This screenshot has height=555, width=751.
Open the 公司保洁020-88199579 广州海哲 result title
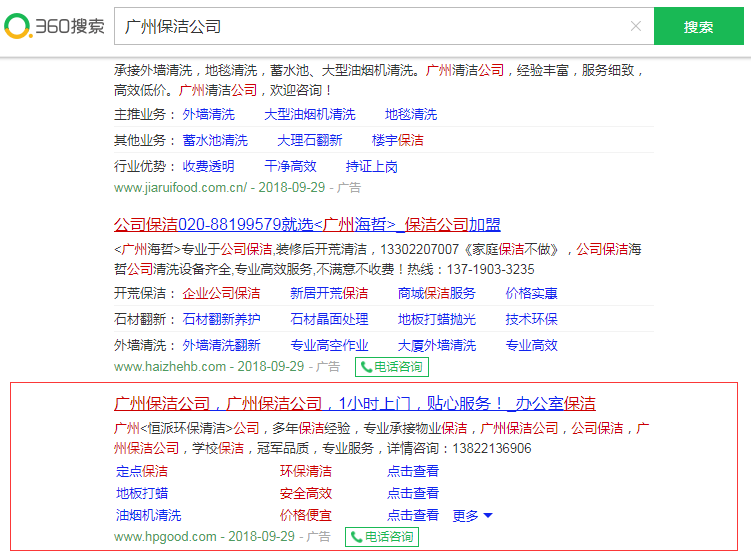pyautogui.click(x=307, y=224)
